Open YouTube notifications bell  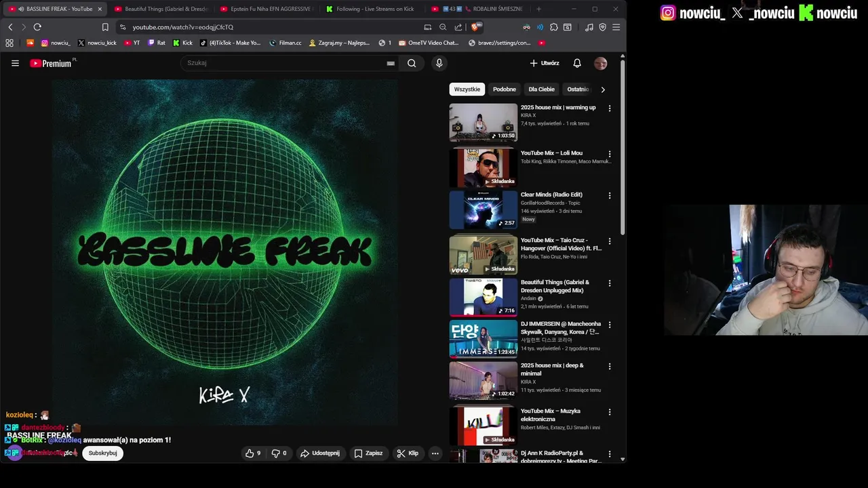[577, 63]
